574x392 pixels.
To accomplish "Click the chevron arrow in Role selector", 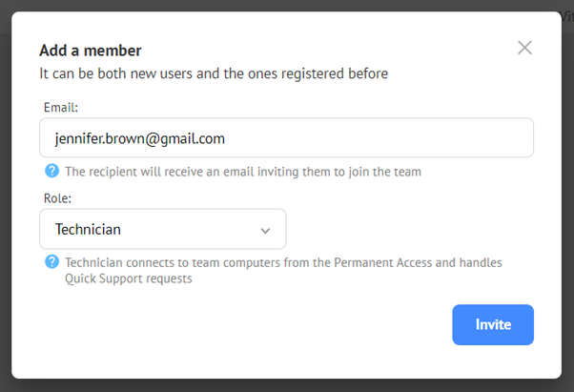I will coord(265,231).
